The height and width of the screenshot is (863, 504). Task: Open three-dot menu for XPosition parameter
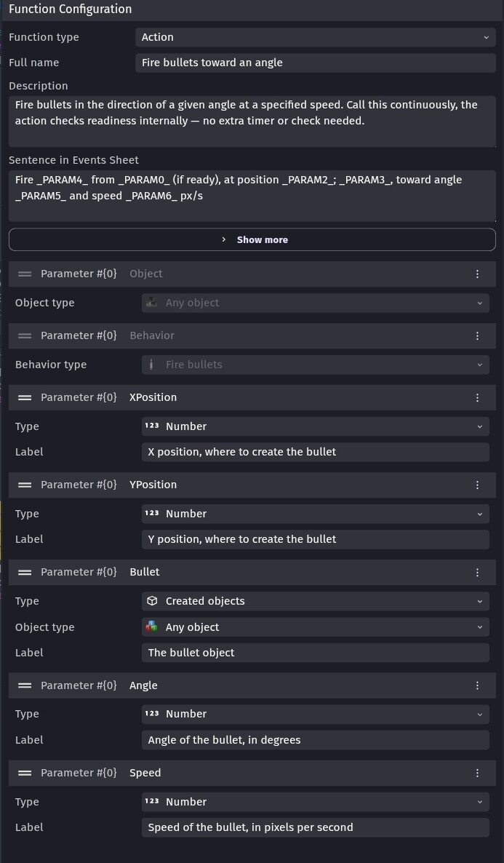[477, 397]
